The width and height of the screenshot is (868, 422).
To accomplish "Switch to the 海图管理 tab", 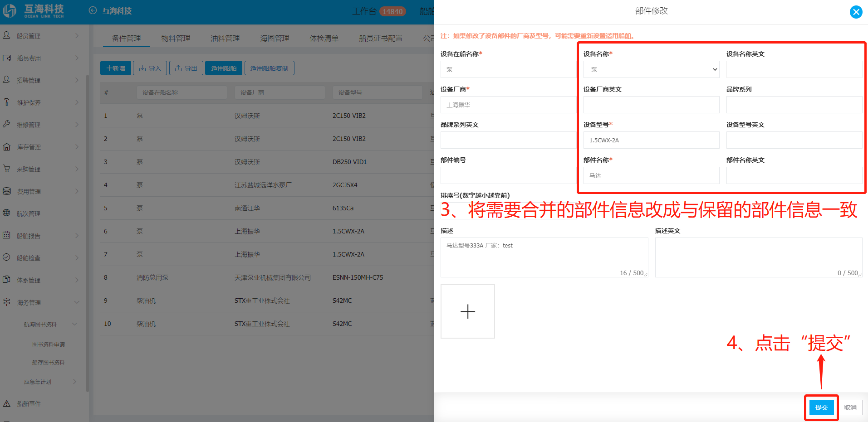I will pyautogui.click(x=275, y=38).
